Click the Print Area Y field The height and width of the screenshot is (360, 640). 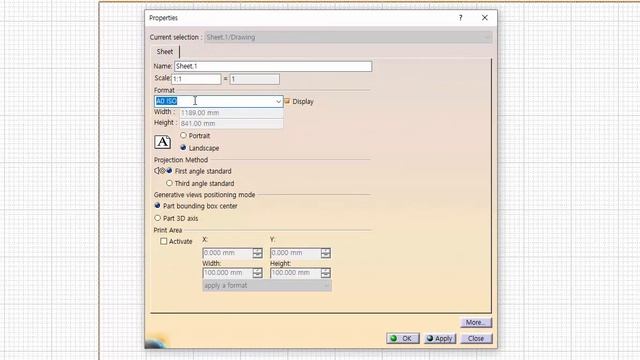[296, 253]
